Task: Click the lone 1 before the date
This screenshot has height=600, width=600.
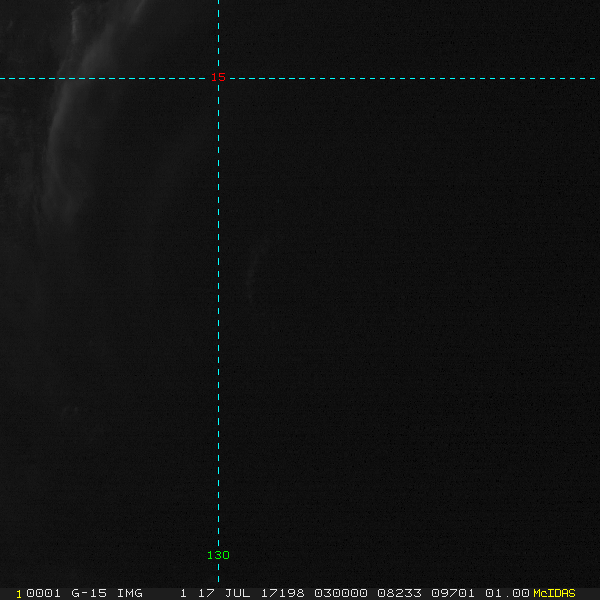Action: [x=184, y=593]
